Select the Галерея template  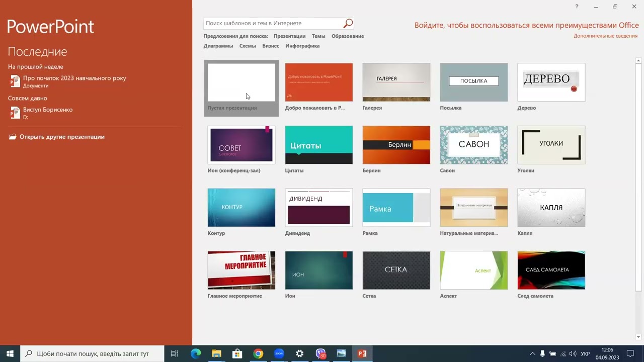[396, 88]
